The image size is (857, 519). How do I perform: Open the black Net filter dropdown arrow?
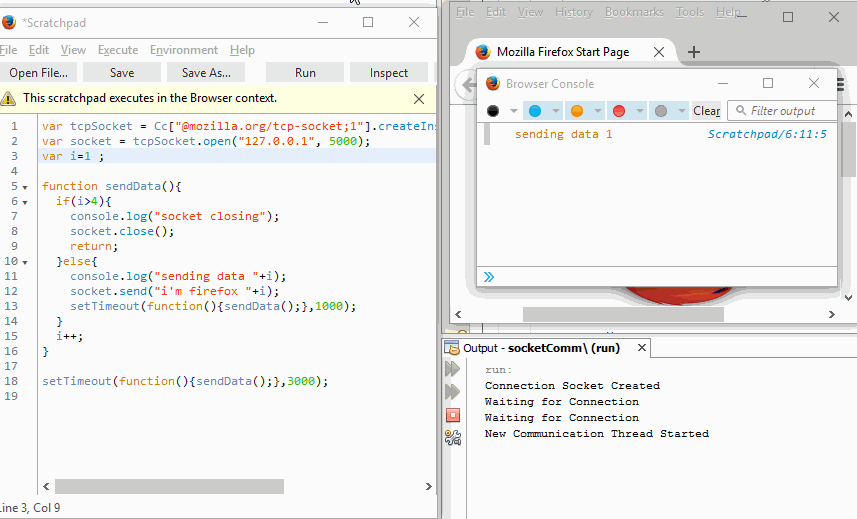tap(514, 111)
